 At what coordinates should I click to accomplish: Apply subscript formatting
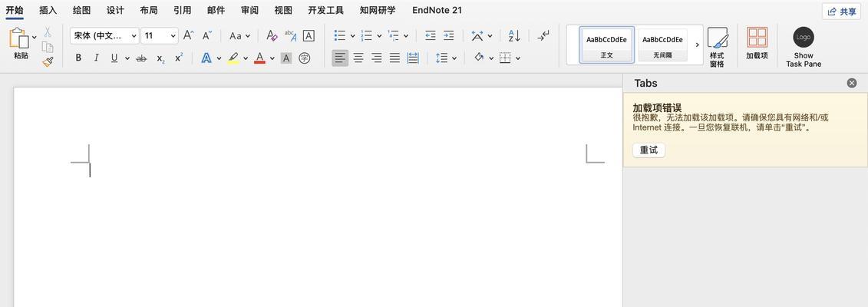click(x=160, y=58)
